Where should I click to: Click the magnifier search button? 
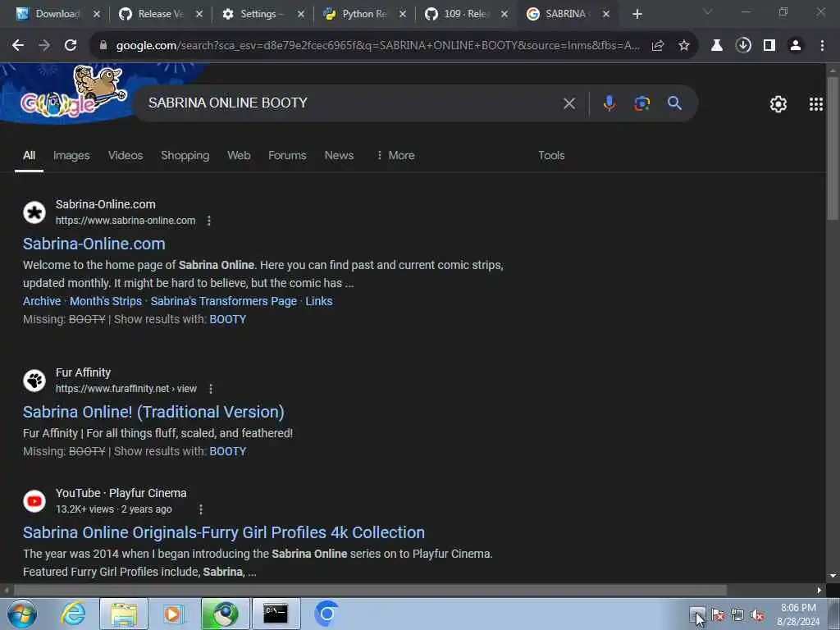[674, 103]
